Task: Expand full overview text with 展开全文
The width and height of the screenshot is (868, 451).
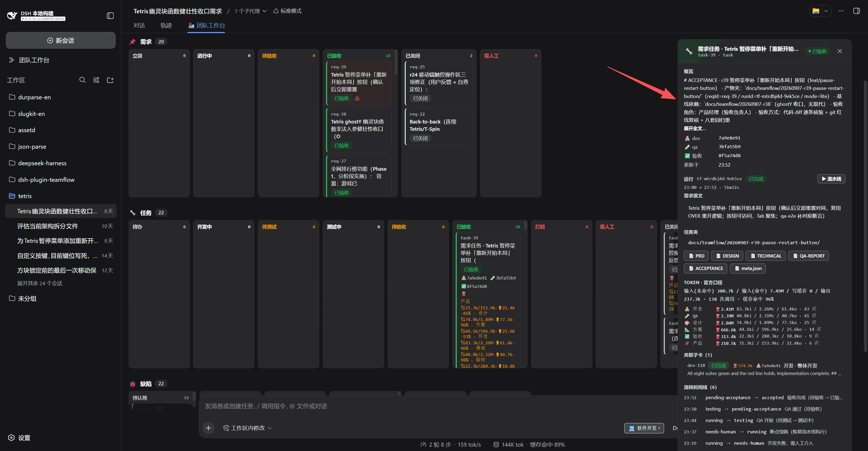Action: click(x=694, y=128)
